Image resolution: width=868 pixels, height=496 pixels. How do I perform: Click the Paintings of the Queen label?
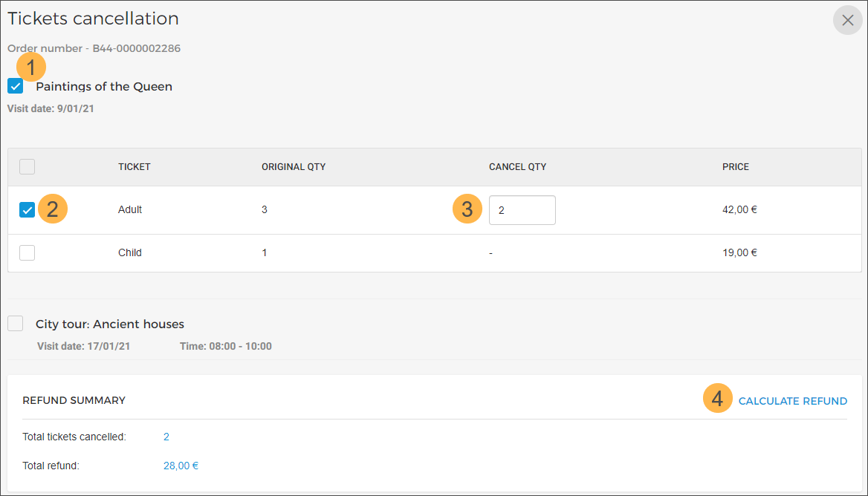(x=104, y=87)
